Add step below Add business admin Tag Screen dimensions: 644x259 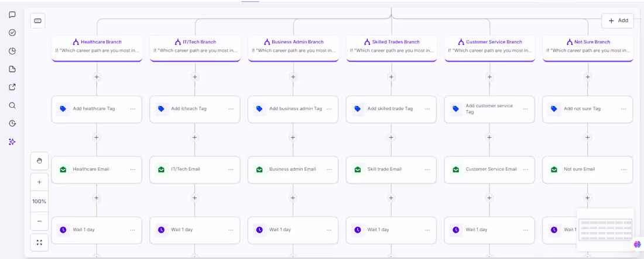(293, 137)
